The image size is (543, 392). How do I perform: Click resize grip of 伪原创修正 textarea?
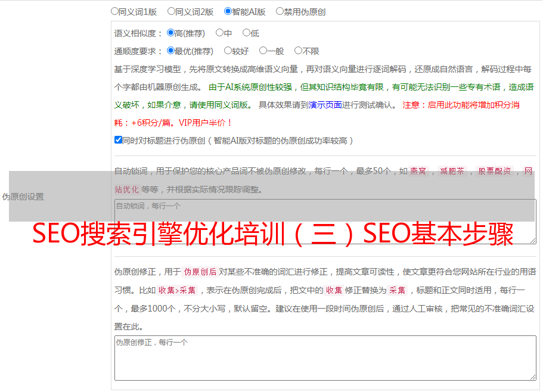pyautogui.click(x=533, y=377)
